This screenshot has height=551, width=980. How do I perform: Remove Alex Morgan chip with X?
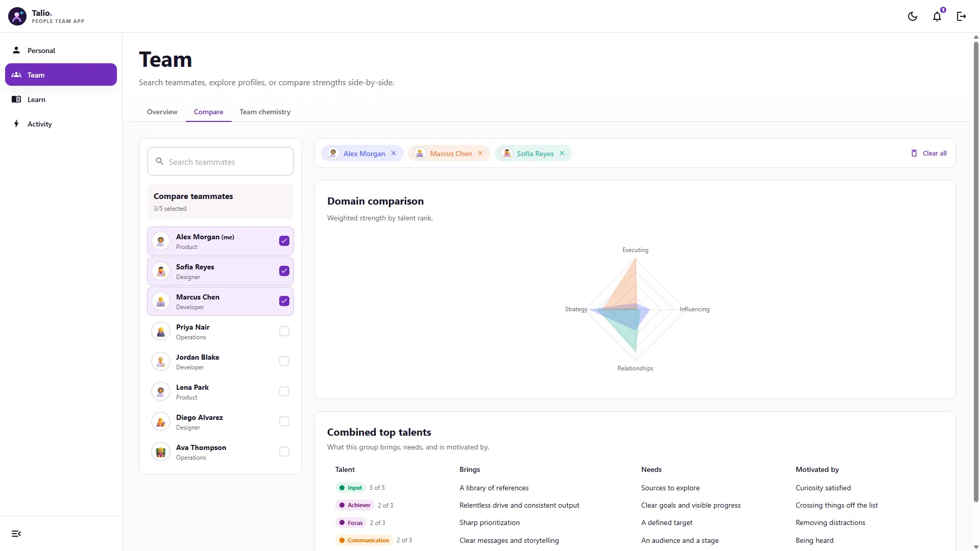pyautogui.click(x=394, y=153)
